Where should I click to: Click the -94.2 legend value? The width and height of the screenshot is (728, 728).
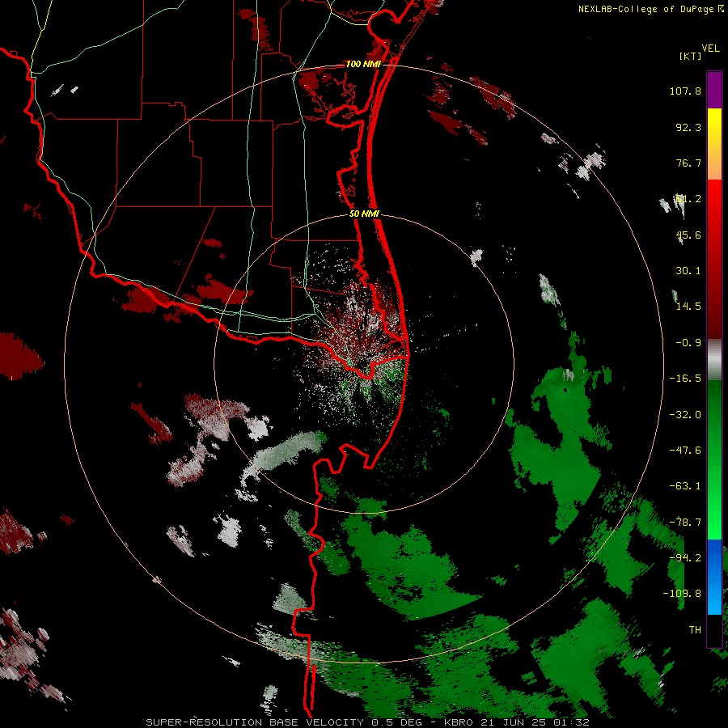coord(685,558)
